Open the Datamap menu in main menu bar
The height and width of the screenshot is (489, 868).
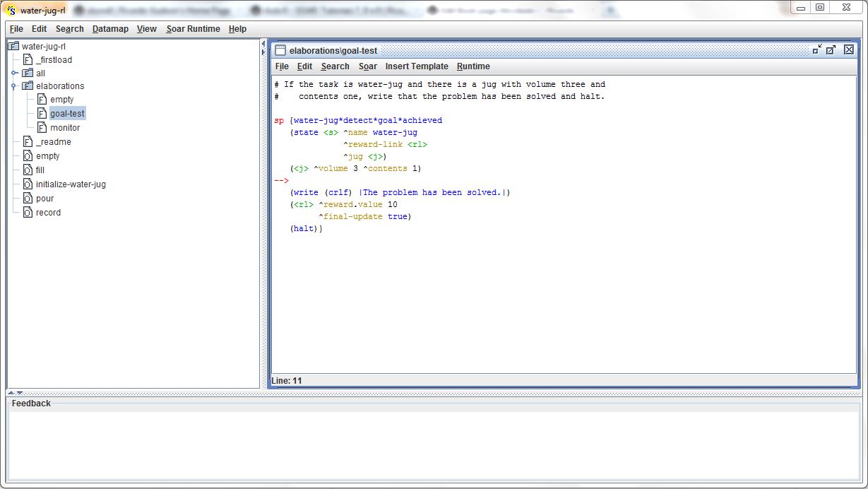pyautogui.click(x=110, y=29)
